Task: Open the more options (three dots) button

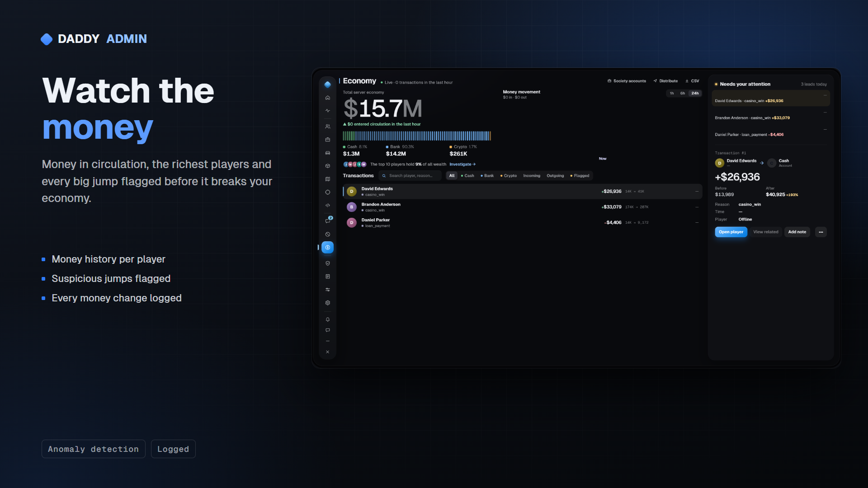Action: [x=821, y=232]
